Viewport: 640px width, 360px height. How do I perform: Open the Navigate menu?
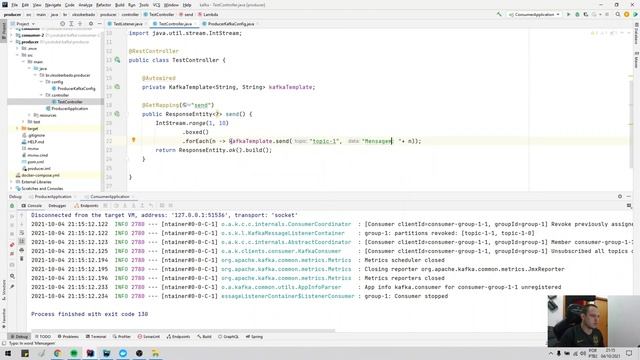[53, 5]
